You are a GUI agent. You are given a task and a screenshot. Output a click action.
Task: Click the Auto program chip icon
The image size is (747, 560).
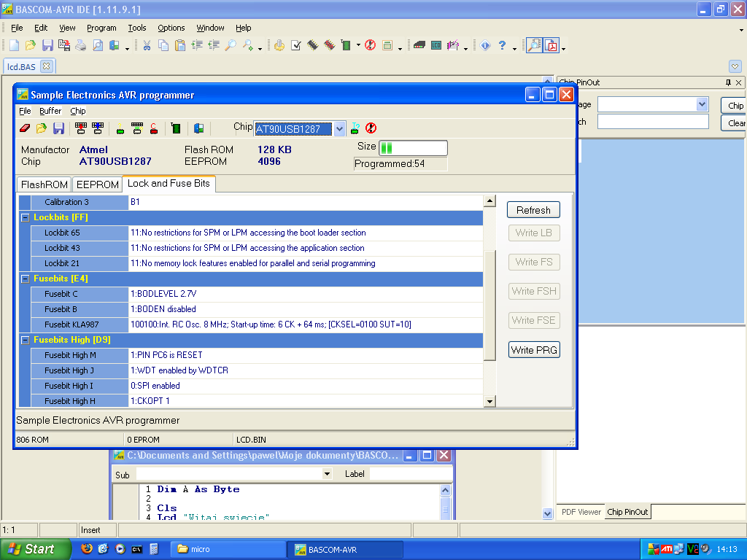176,128
